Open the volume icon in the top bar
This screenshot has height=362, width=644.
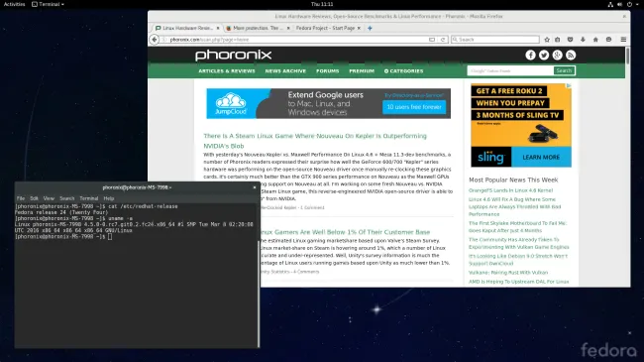620,4
